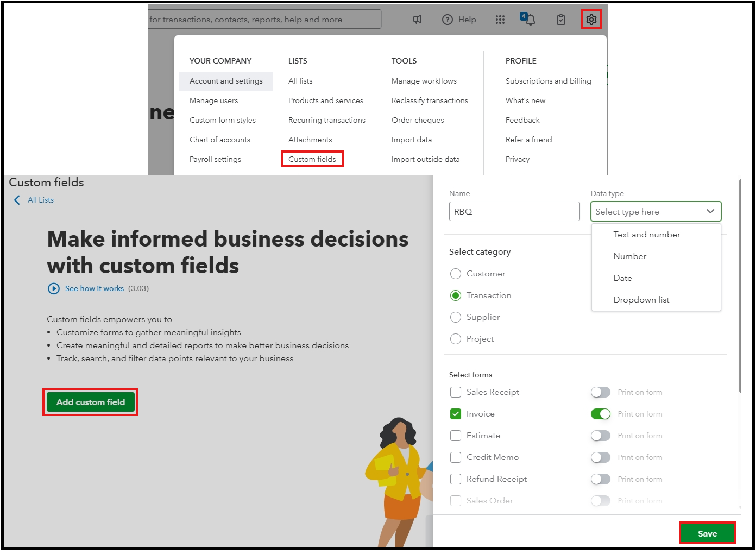756x554 pixels.
Task: Choose Text and number data type
Action: (647, 235)
